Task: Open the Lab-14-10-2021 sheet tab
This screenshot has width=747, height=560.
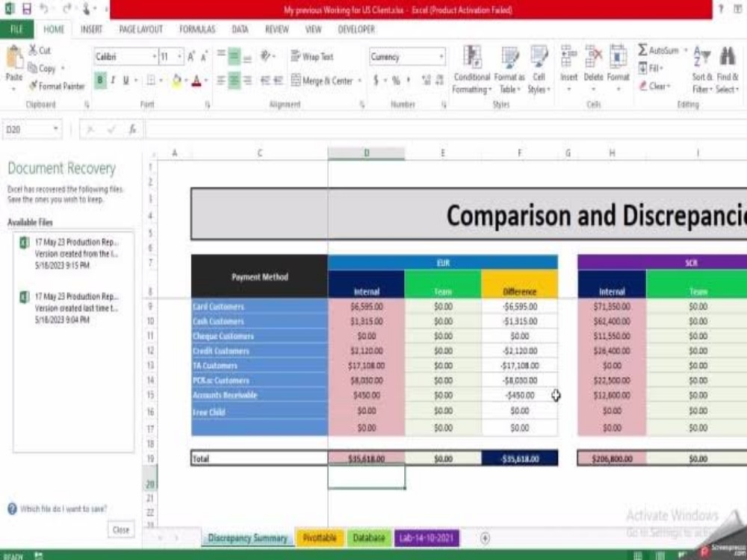Action: [427, 538]
